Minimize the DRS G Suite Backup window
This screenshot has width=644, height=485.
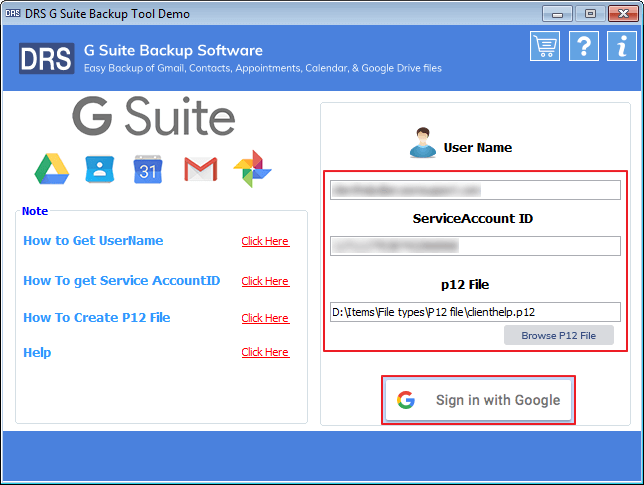(x=557, y=14)
